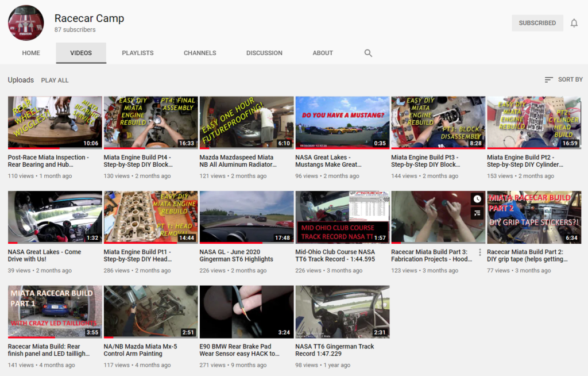Open Mid-Ohio Club Course Track Record title
Viewport: 588px width, 376px height.
pos(335,255)
